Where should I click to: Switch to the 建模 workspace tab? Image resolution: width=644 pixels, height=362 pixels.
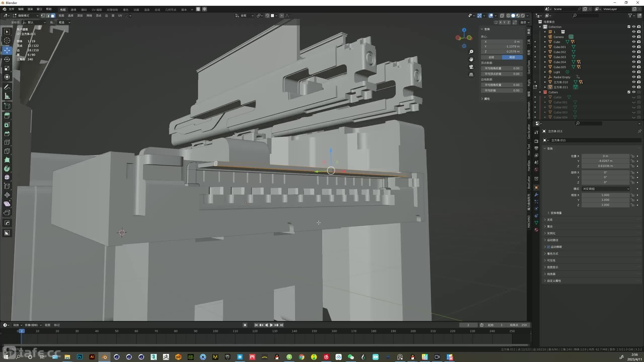point(73,10)
